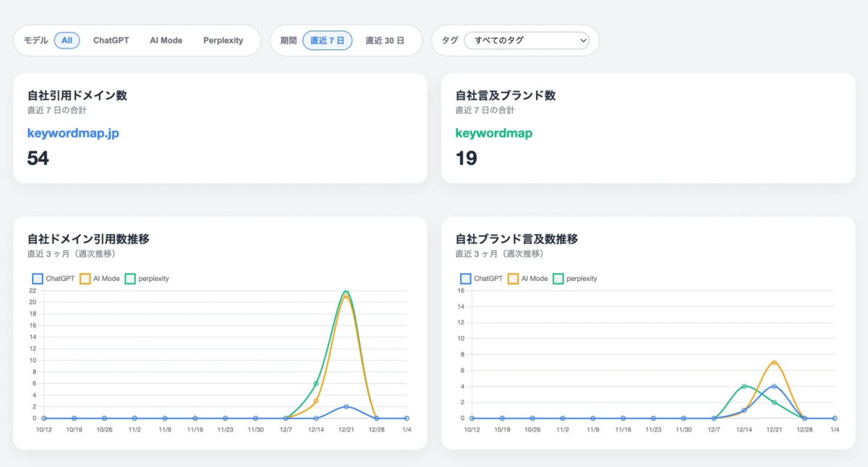This screenshot has height=467, width=868.
Task: Open the keywordmap.jp domain link
Action: (x=73, y=132)
